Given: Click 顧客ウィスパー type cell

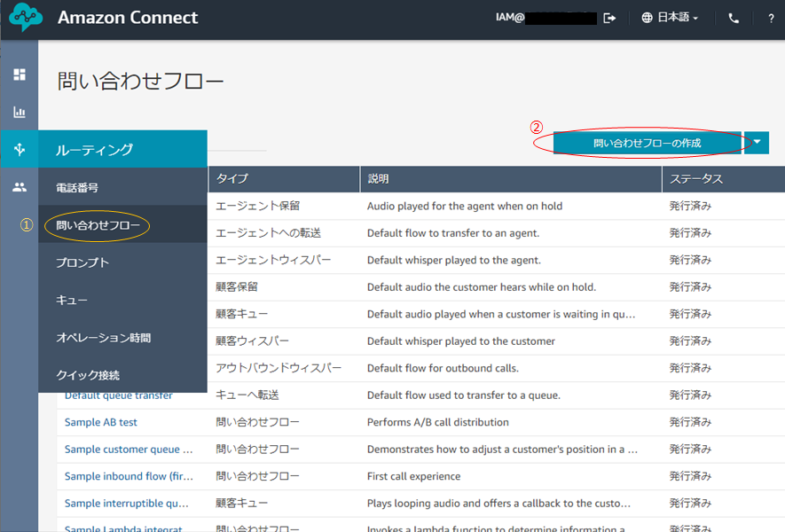Looking at the screenshot, I should click(x=252, y=340).
